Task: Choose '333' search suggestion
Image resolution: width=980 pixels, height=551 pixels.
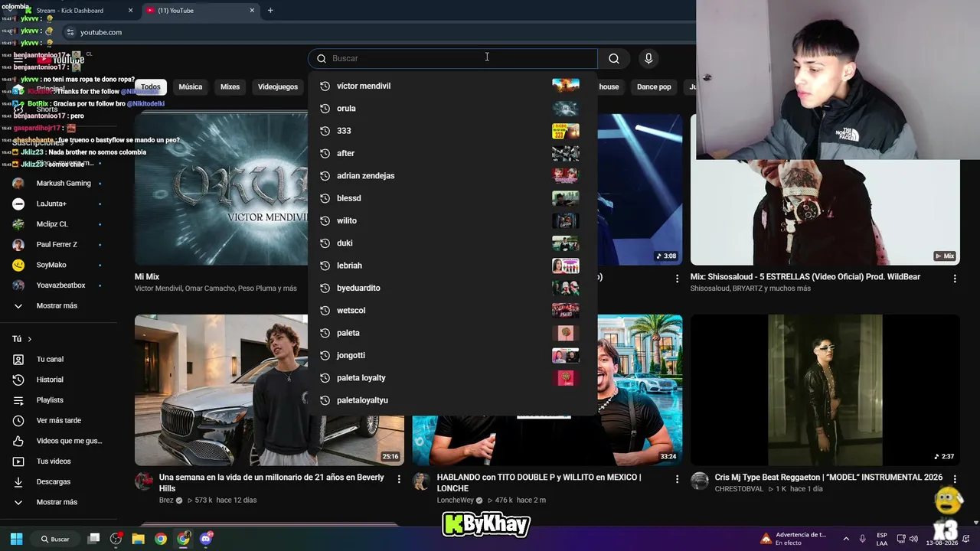Action: pos(452,131)
